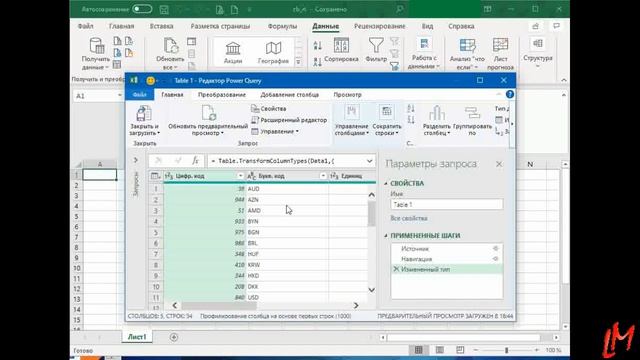Click the AUD cell in Букв. код column
Image resolution: width=640 pixels, height=360 pixels.
287,189
